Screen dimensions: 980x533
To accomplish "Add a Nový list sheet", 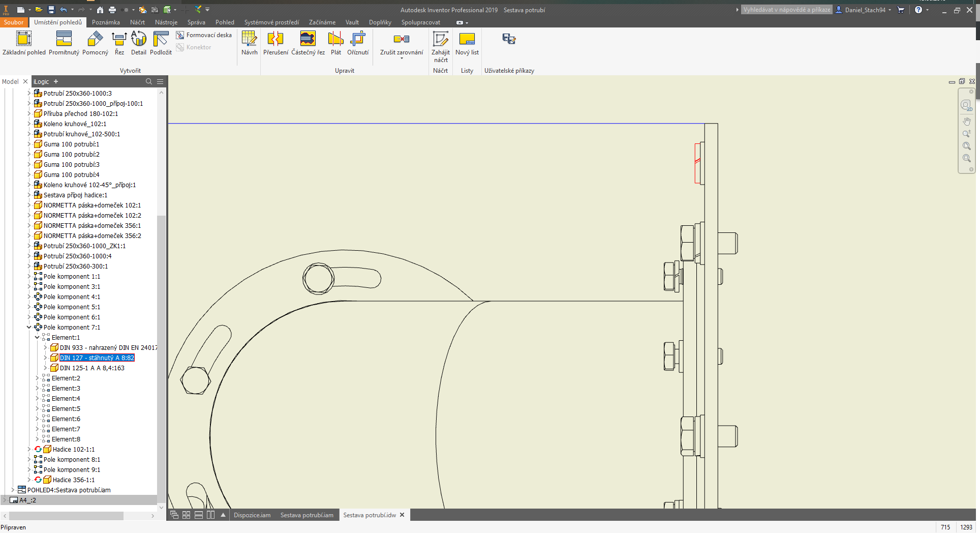I will pos(467,43).
